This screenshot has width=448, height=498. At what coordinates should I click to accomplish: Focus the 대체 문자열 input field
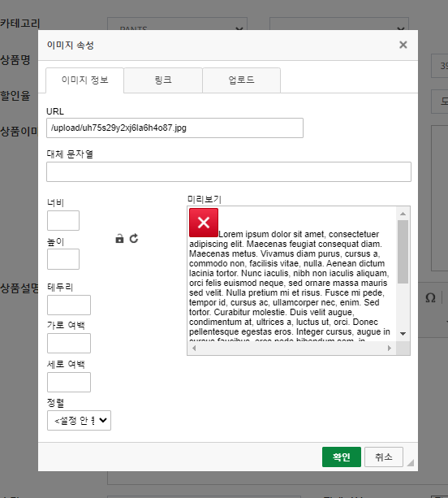tap(229, 172)
